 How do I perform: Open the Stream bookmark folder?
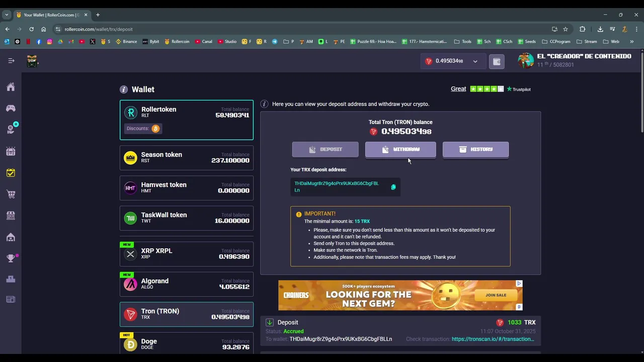(x=587, y=42)
